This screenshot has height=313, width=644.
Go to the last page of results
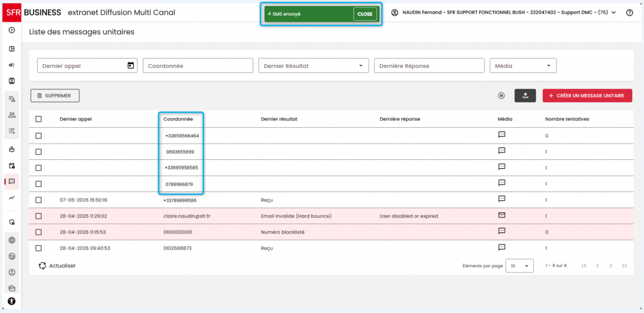(625, 266)
